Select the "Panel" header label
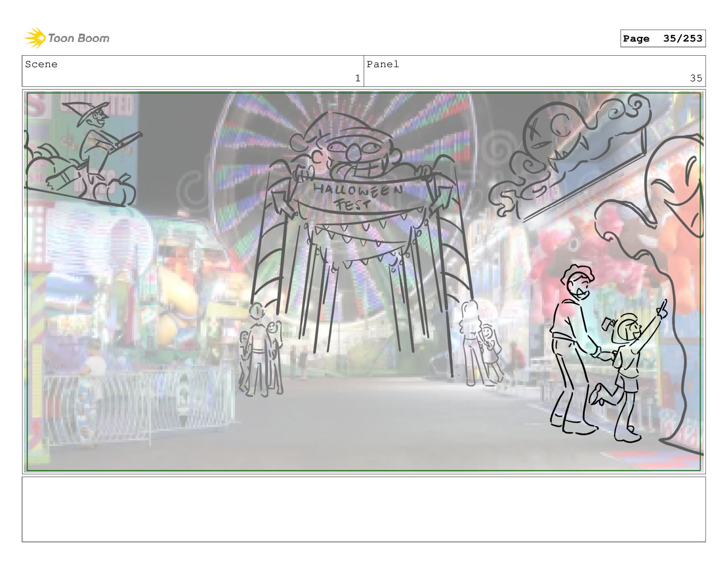Image resolution: width=728 pixels, height=564 pixels. 383,64
